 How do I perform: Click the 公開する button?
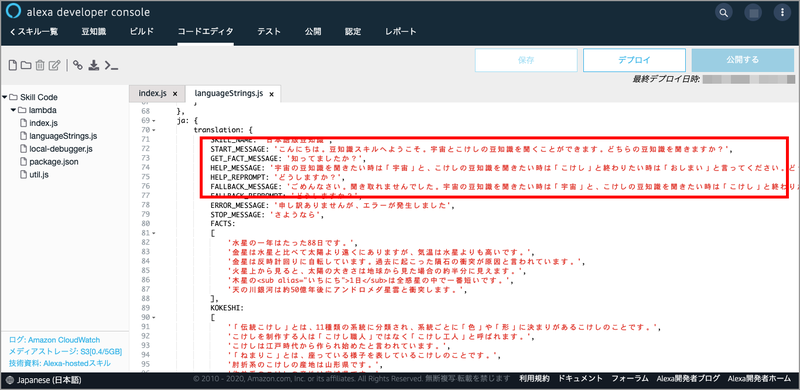click(x=743, y=60)
